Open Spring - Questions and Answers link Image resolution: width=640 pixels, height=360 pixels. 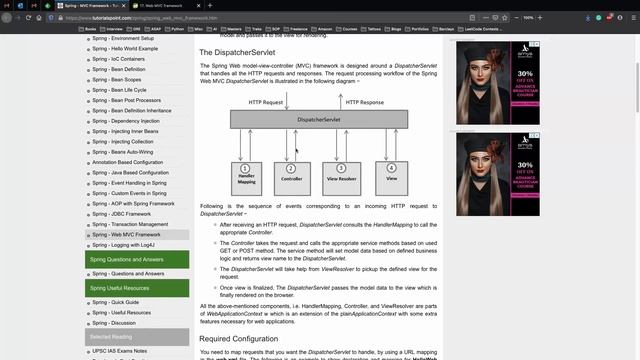(128, 273)
